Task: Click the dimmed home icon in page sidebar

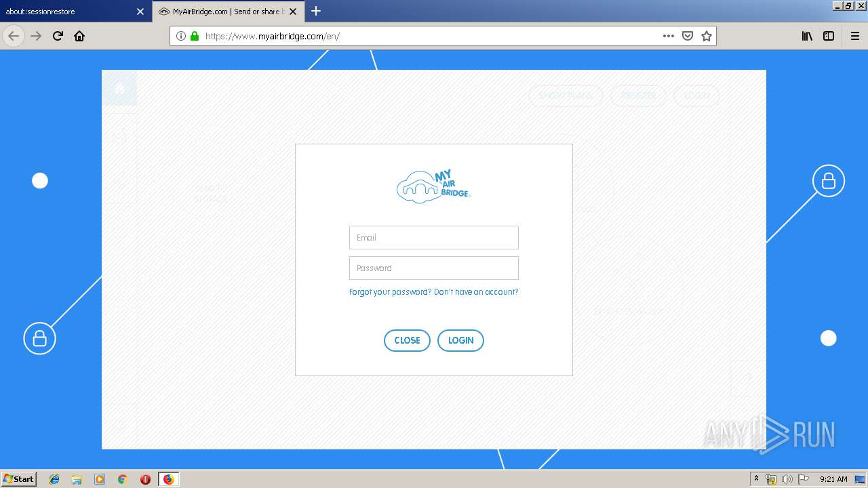Action: [119, 88]
